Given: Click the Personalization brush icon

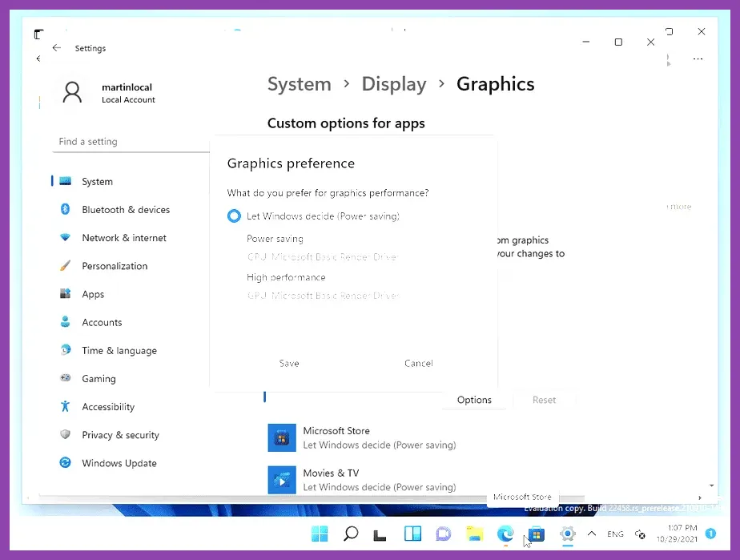Looking at the screenshot, I should (65, 265).
